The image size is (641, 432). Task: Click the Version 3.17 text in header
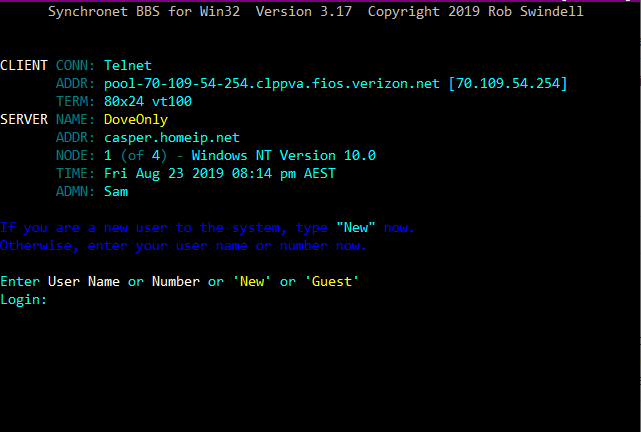click(x=304, y=11)
